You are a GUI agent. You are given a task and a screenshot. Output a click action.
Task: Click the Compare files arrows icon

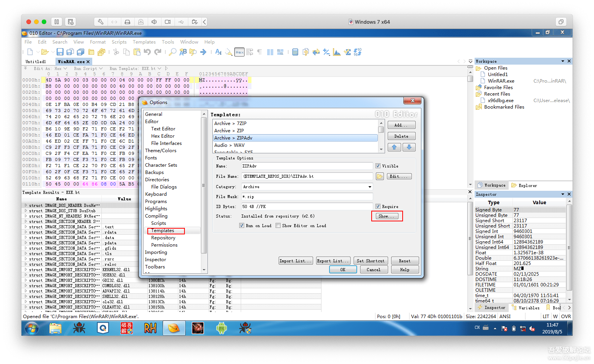[x=316, y=52]
